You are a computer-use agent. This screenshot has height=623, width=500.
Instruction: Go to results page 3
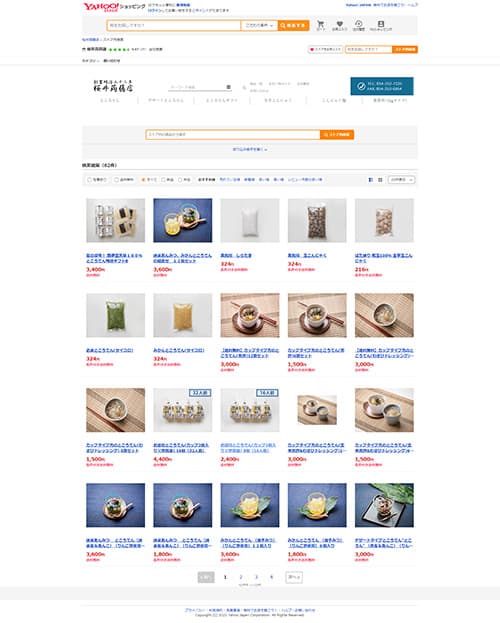[x=256, y=577]
